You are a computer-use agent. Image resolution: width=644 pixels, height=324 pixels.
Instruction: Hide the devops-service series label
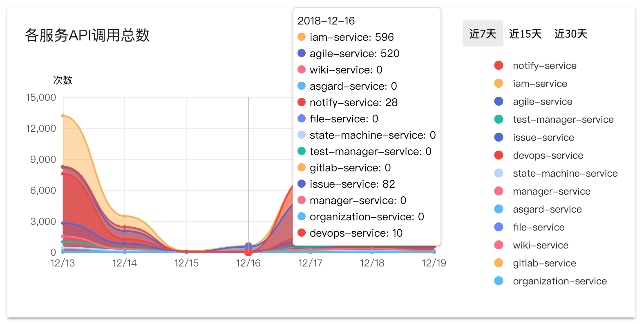click(x=548, y=155)
